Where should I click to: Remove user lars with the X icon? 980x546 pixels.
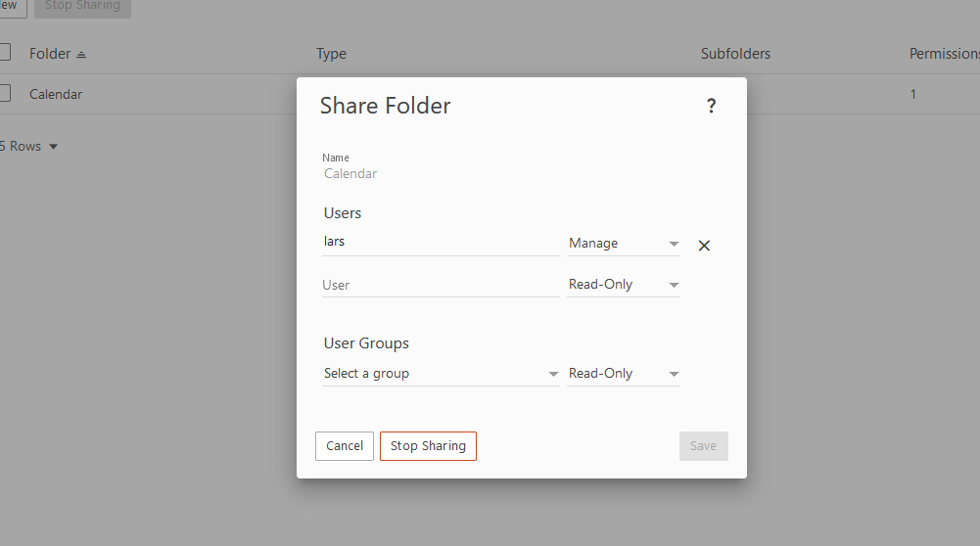point(704,246)
